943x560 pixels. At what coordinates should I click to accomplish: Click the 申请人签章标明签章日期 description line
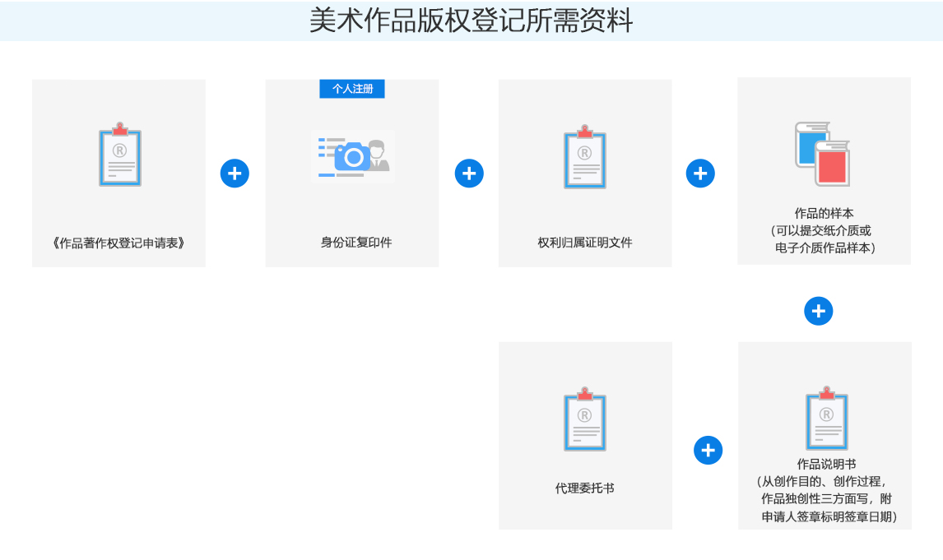[x=829, y=516]
